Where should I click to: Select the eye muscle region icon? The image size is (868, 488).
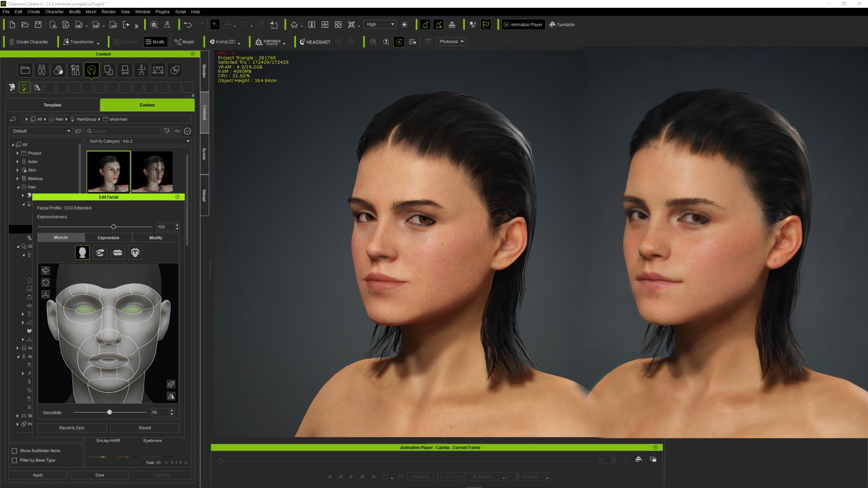tap(100, 252)
